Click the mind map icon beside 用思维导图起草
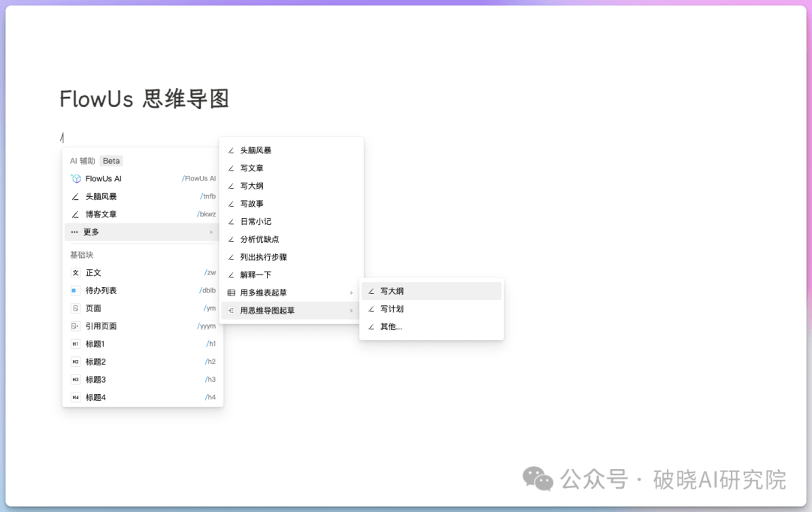 pyautogui.click(x=232, y=311)
